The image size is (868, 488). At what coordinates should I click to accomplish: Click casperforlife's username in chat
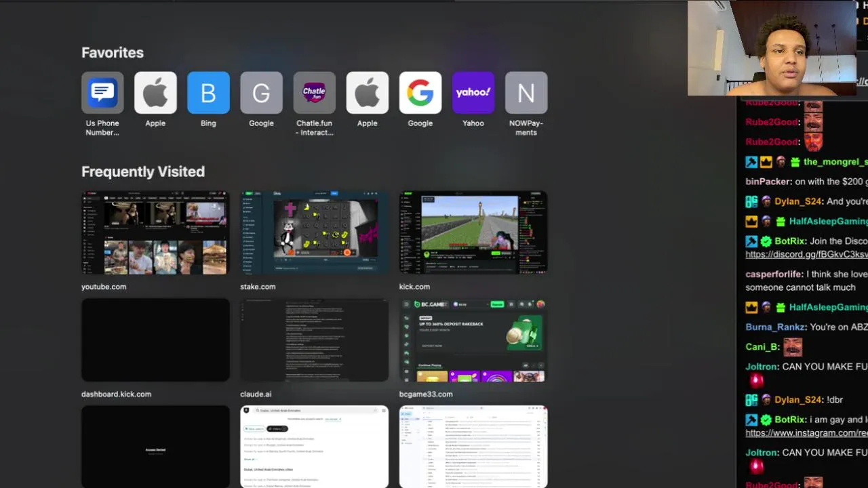pos(774,274)
